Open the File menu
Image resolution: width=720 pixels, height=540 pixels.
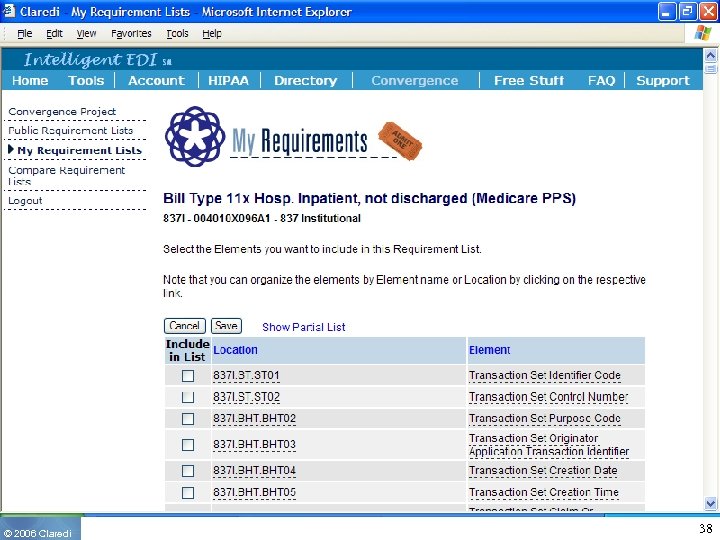click(25, 34)
